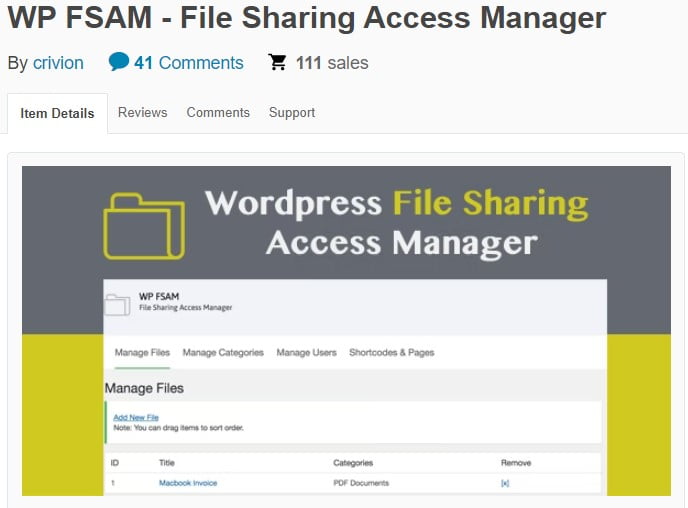Click the Add New File link
The image size is (688, 508).
coord(136,417)
